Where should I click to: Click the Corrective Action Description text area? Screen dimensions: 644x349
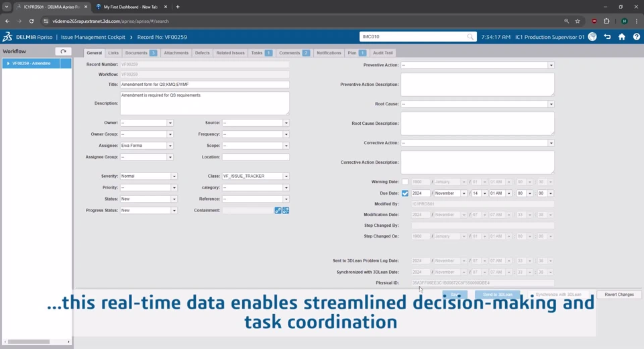point(478,162)
